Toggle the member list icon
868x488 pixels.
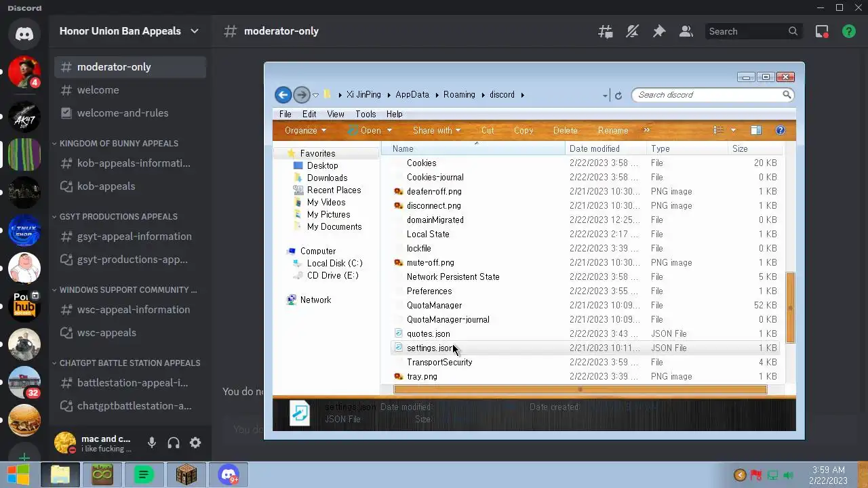point(686,31)
